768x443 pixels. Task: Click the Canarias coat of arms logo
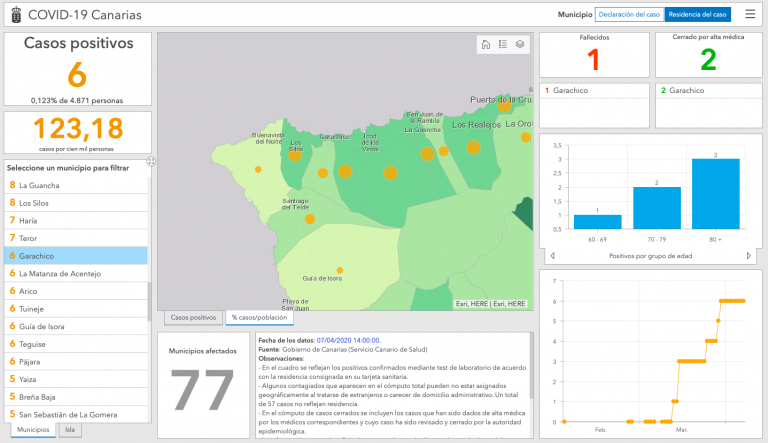[13, 15]
